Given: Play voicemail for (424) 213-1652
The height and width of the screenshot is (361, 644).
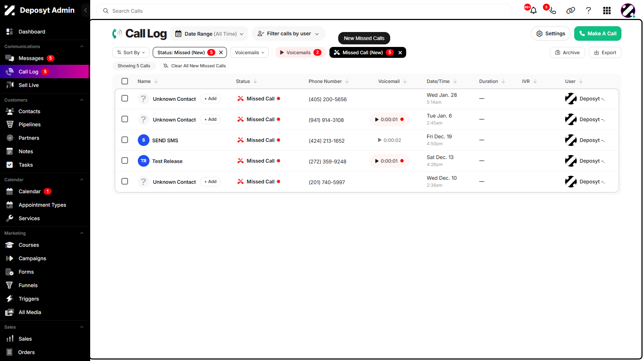Looking at the screenshot, I should [x=389, y=140].
